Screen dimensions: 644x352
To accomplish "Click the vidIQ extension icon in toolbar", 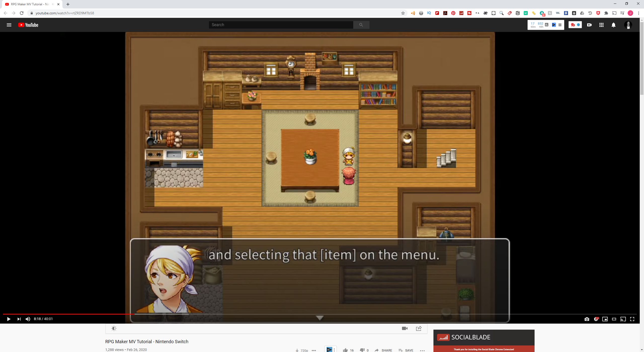I will click(x=429, y=13).
